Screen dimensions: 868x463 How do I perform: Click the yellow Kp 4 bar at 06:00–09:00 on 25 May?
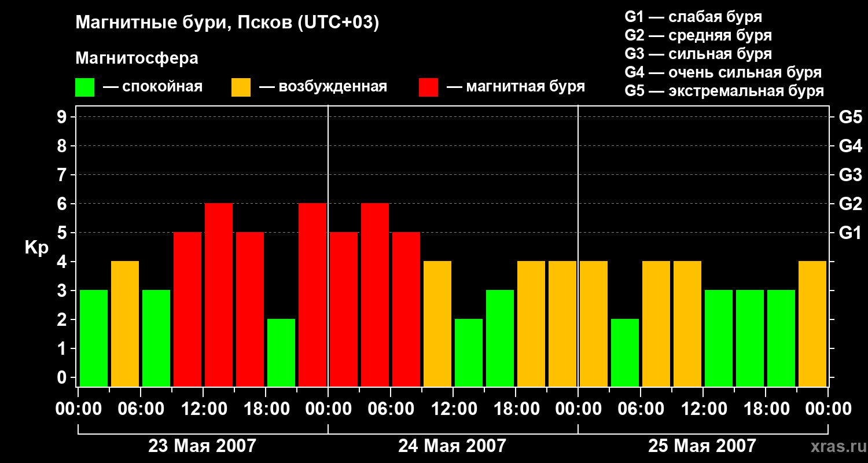(x=656, y=324)
